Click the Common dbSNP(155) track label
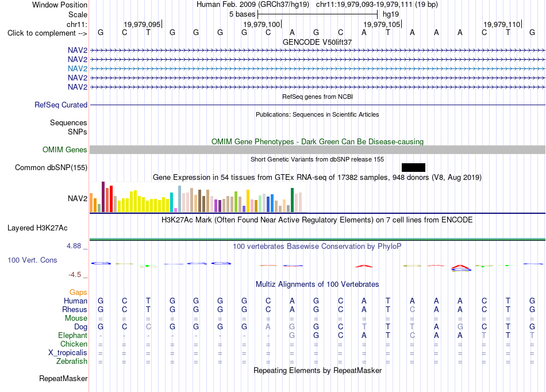The width and height of the screenshot is (546, 392). [x=51, y=167]
